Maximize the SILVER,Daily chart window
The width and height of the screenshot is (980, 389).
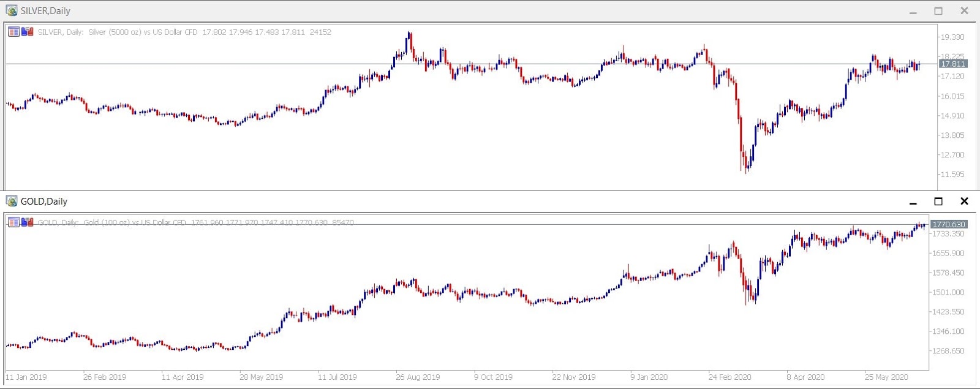(938, 10)
